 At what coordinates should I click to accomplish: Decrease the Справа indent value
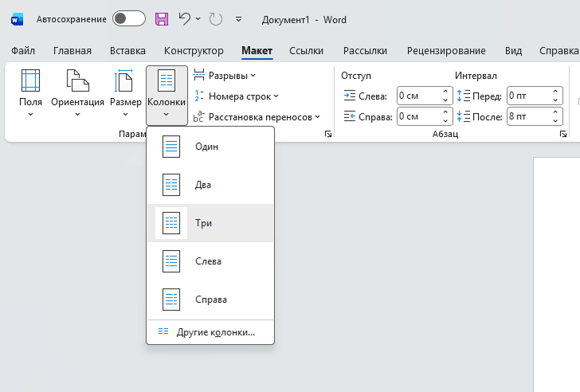[x=445, y=121]
